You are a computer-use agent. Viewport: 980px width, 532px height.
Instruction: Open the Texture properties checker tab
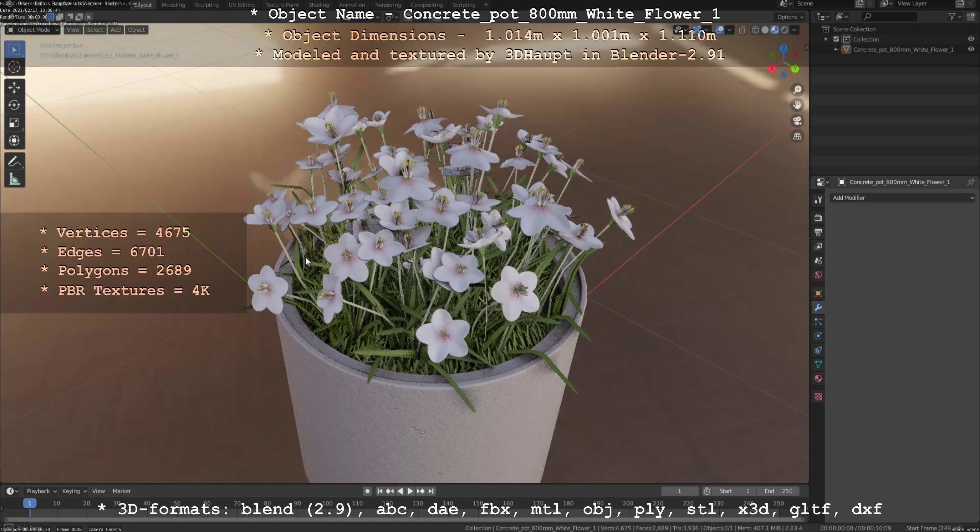[x=818, y=397]
